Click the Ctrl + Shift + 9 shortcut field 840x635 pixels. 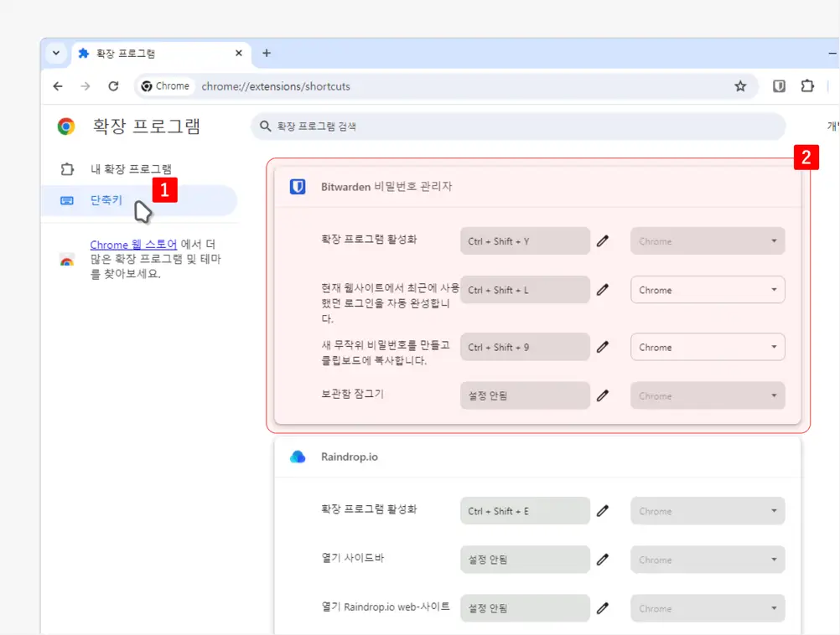[x=525, y=347]
